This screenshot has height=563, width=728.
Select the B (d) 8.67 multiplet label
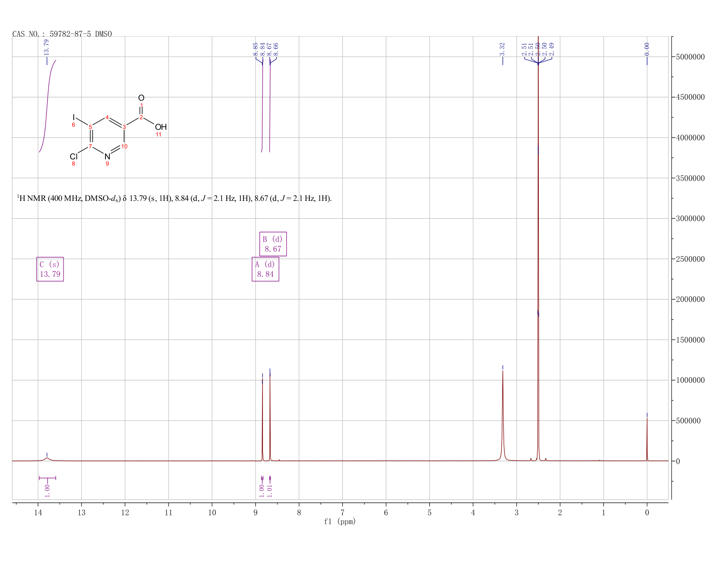273,244
